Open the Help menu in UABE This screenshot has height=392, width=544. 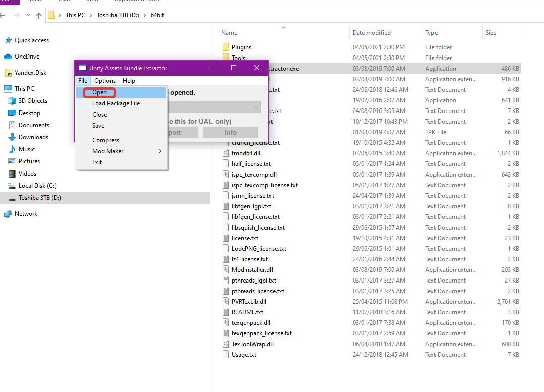[x=129, y=81]
